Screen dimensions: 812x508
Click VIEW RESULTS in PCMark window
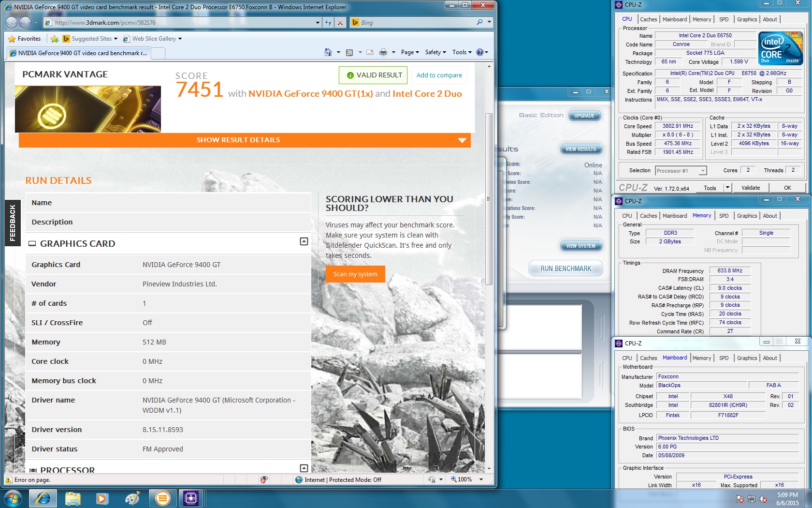pyautogui.click(x=580, y=149)
